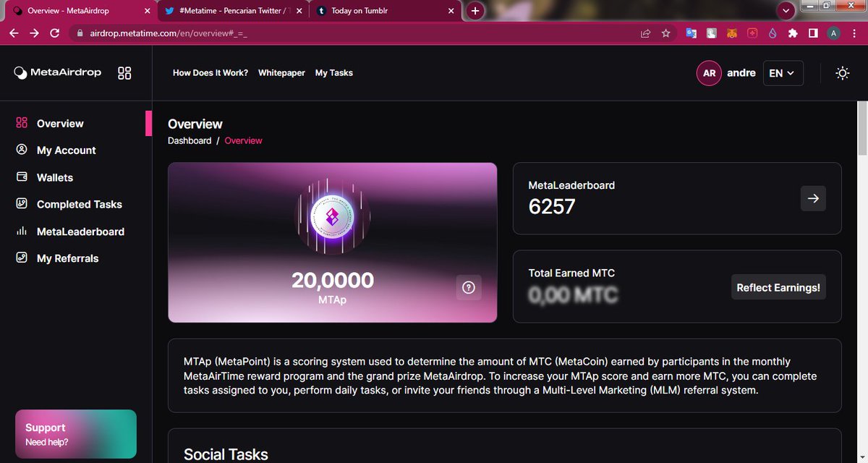Click the Total Earned MTC label
868x463 pixels.
pos(571,273)
